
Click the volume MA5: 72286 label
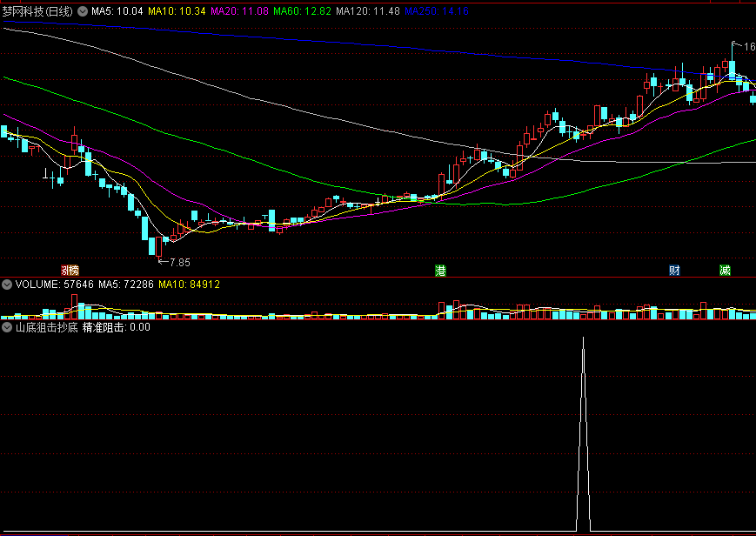pyautogui.click(x=126, y=285)
